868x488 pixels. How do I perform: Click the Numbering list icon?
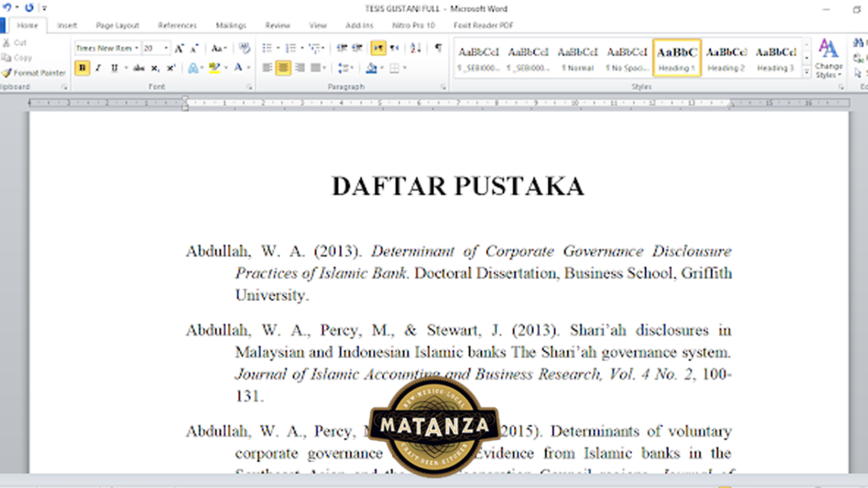290,48
